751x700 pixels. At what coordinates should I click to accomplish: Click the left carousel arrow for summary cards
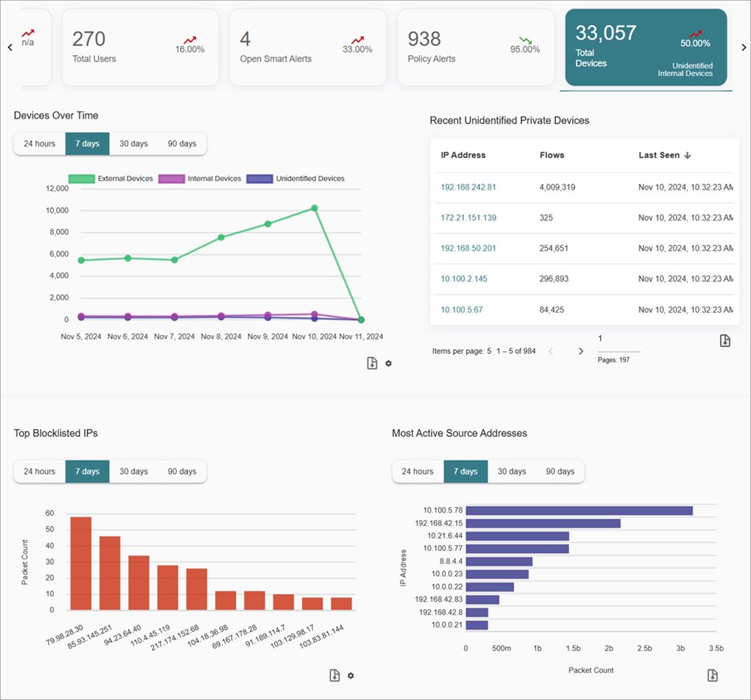(x=10, y=47)
